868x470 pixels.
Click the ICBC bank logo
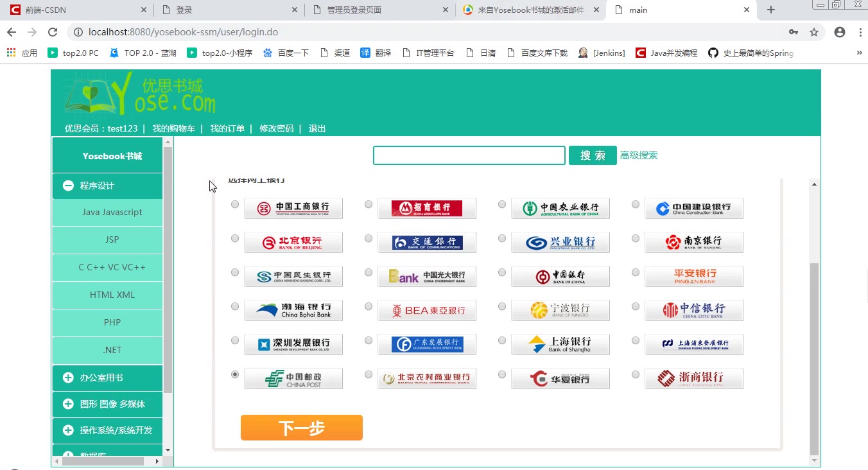point(293,208)
